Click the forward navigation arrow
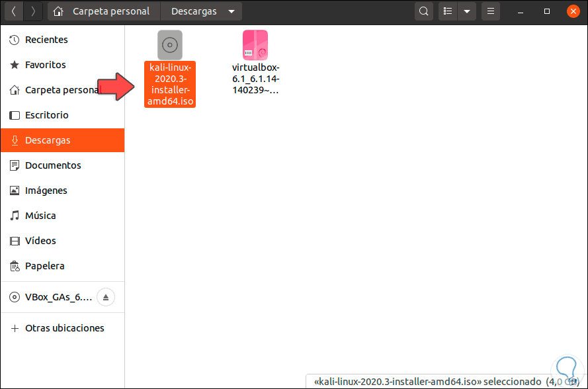Screen dimensions: 588x389 (x=33, y=11)
